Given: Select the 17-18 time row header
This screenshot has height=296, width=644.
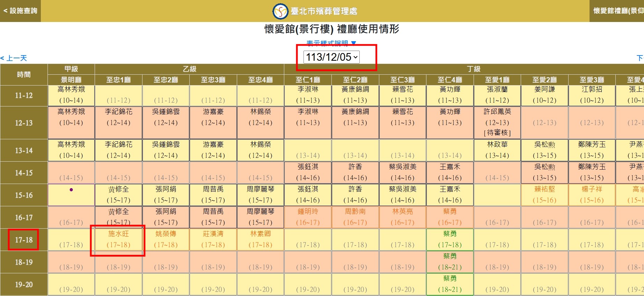Looking at the screenshot, I should tap(24, 240).
